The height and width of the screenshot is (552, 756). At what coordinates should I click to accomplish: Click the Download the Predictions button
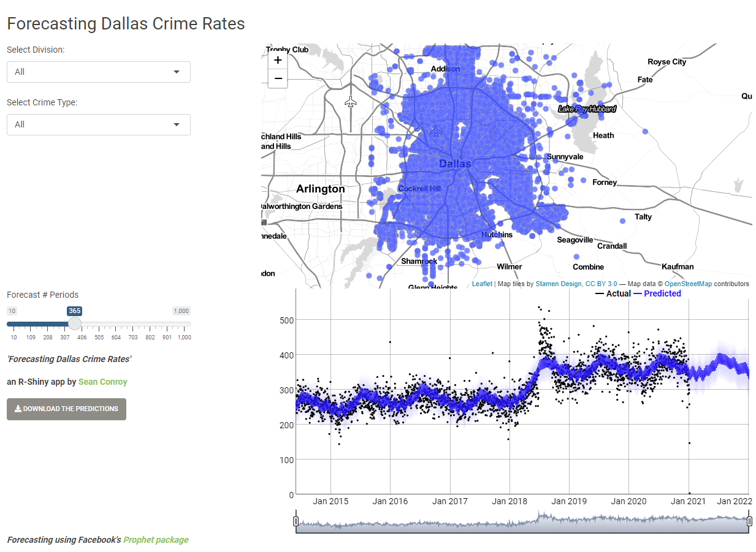point(66,409)
